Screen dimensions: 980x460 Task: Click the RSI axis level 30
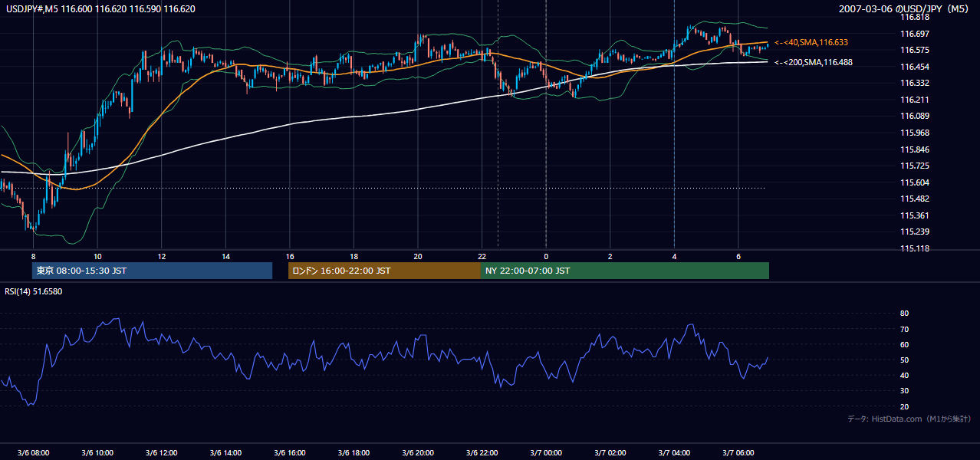(x=904, y=391)
